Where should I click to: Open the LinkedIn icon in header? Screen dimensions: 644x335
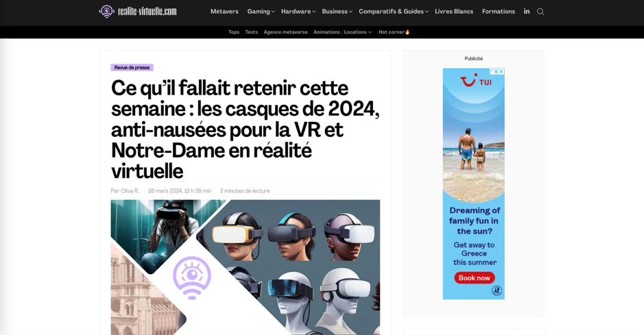(x=527, y=12)
